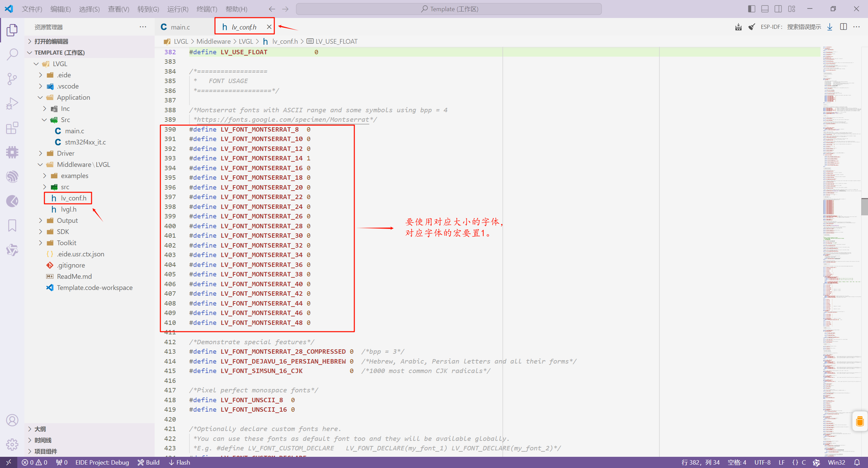Open Run and Debug view
868x468 pixels.
[12, 103]
